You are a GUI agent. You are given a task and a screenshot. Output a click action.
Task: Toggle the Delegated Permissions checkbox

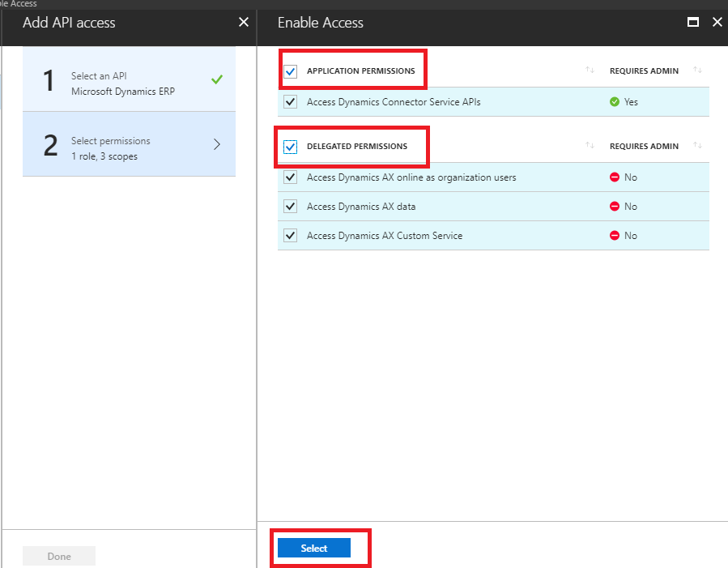click(x=291, y=147)
